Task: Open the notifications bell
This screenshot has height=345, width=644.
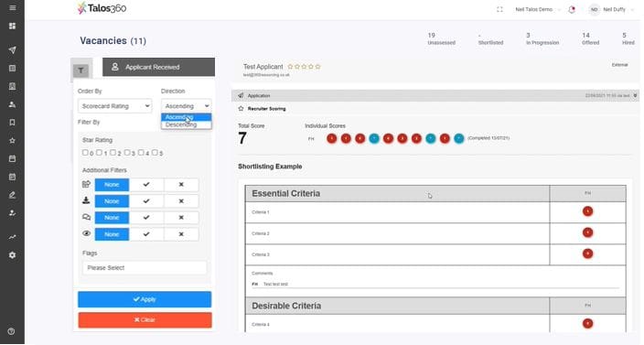Action: 572,9
